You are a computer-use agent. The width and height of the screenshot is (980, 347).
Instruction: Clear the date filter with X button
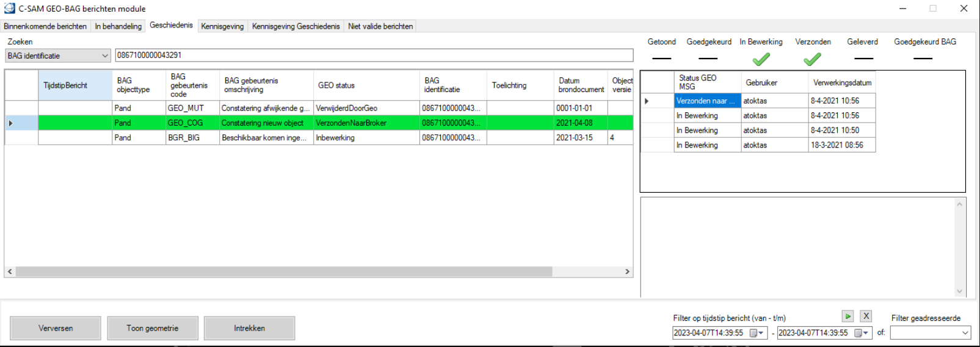pyautogui.click(x=866, y=316)
